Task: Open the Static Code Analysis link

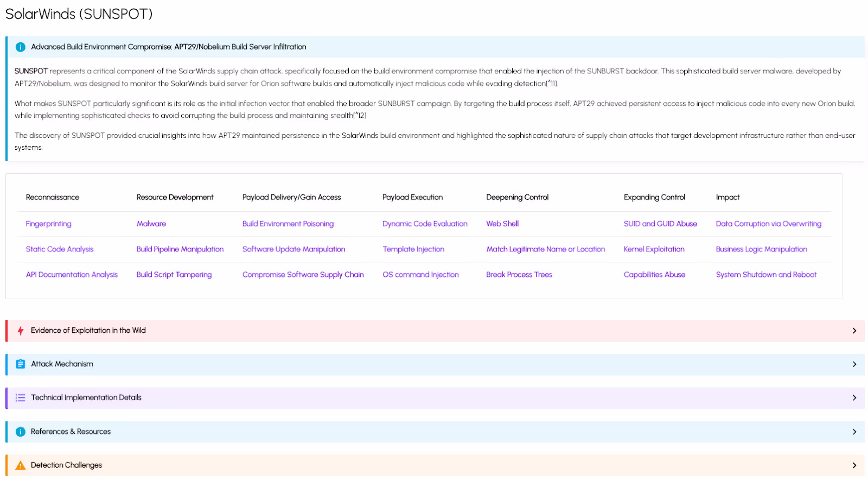Action: pyautogui.click(x=60, y=249)
